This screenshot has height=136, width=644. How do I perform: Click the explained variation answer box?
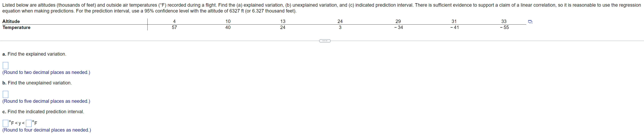point(5,65)
